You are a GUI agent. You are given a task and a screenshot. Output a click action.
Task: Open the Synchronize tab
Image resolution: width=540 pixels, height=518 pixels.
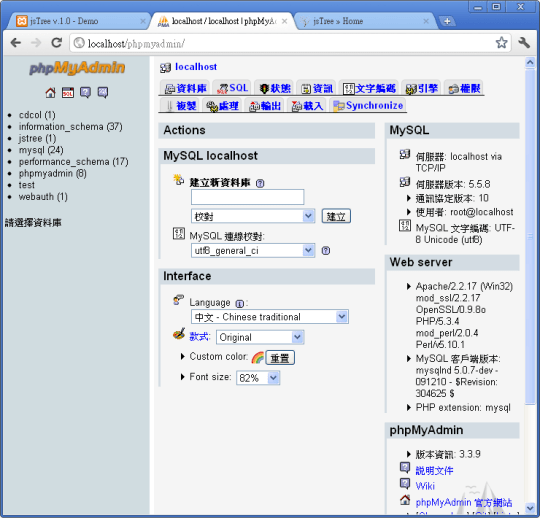click(x=368, y=105)
